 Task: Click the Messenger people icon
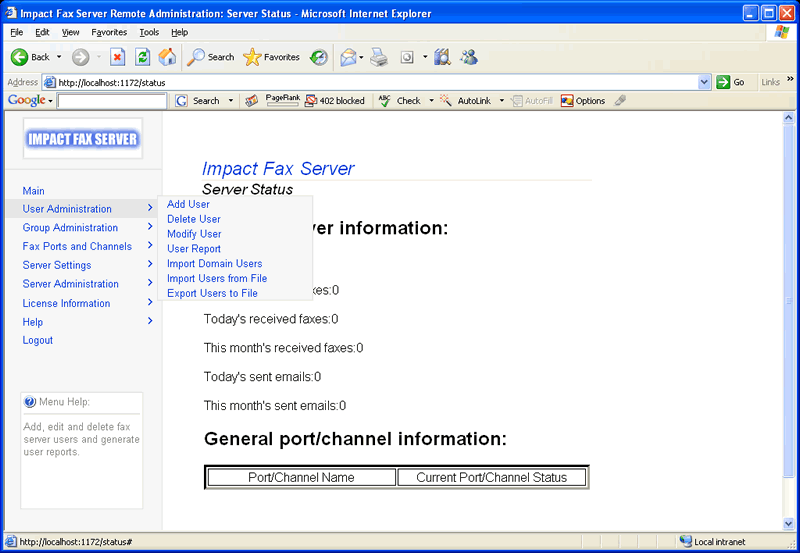click(468, 57)
